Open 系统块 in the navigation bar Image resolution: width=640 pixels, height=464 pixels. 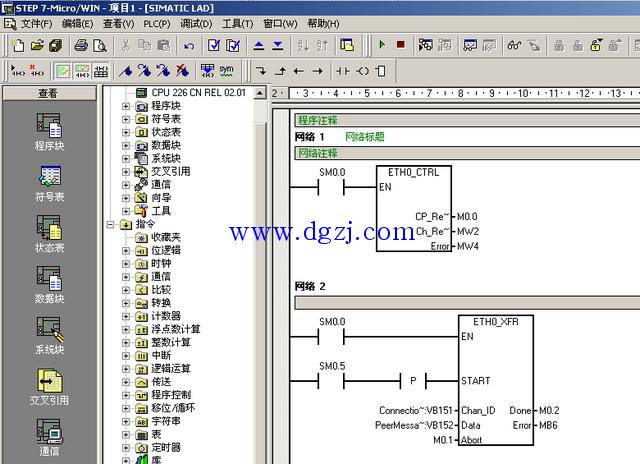tap(49, 336)
